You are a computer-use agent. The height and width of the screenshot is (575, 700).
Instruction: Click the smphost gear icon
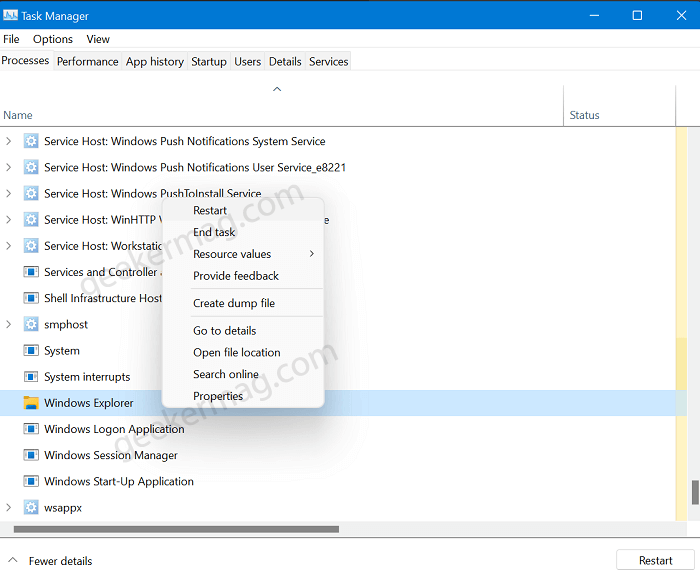tap(31, 324)
